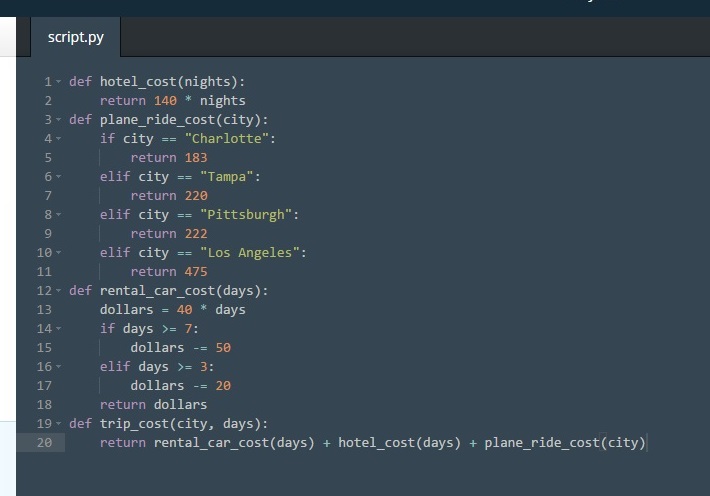Click on 'return 140 * nights' line

coord(173,101)
